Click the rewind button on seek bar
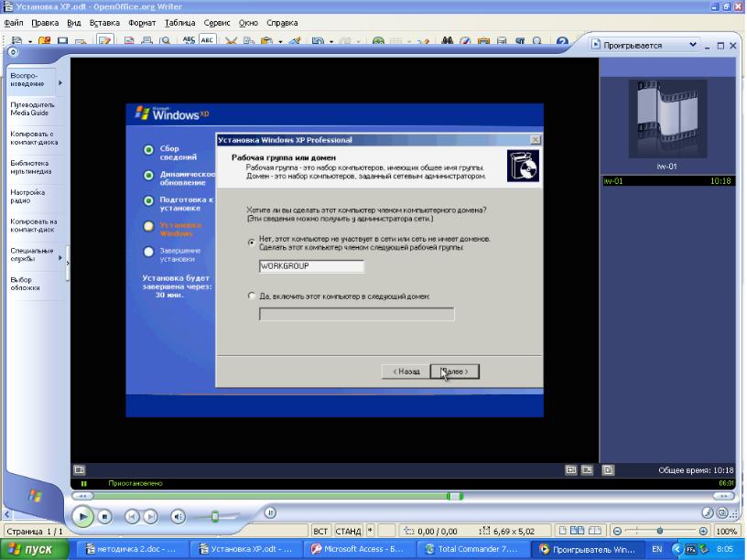 (82, 496)
